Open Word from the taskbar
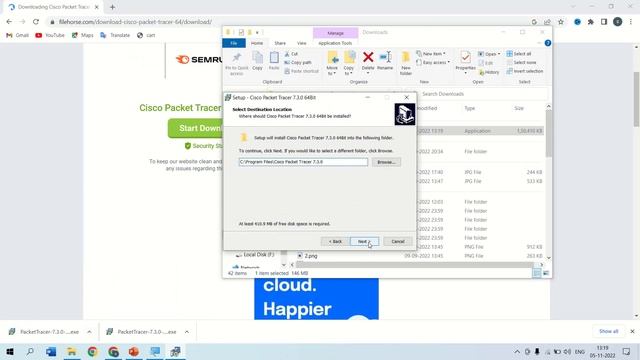The image size is (640, 360). tap(51, 352)
